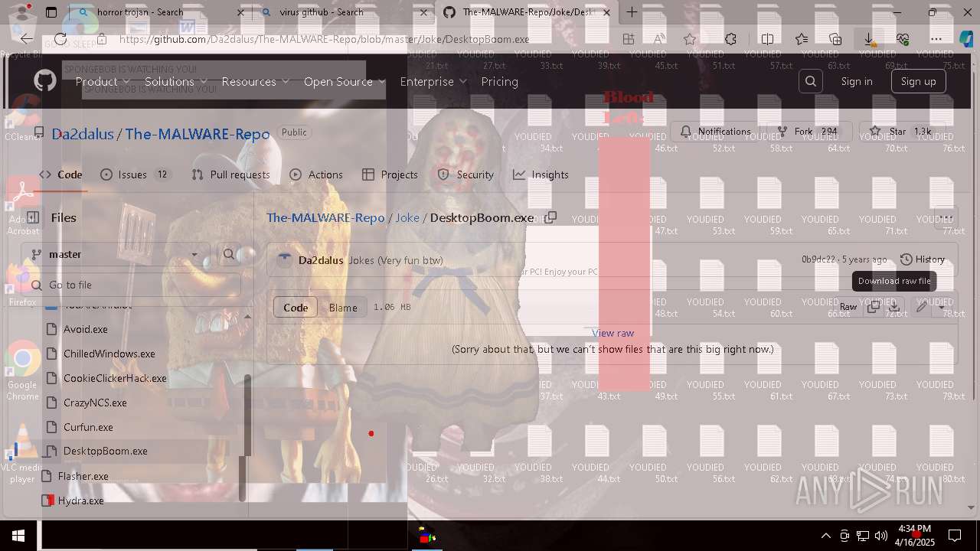The width and height of the screenshot is (980, 551).
Task: Open split screen view icon
Action: (x=767, y=39)
